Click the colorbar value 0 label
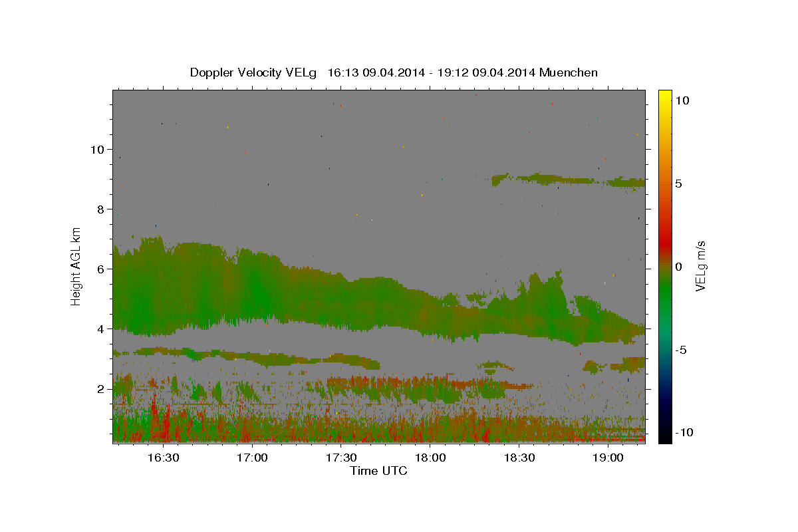Image resolution: width=798 pixels, height=532 pixels. (x=678, y=267)
